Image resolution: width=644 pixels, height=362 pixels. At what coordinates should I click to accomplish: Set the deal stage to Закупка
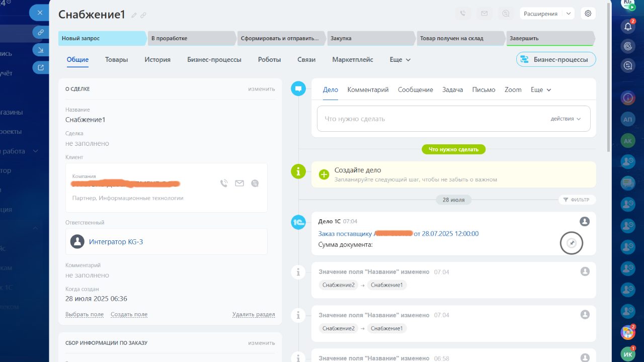[x=371, y=38]
